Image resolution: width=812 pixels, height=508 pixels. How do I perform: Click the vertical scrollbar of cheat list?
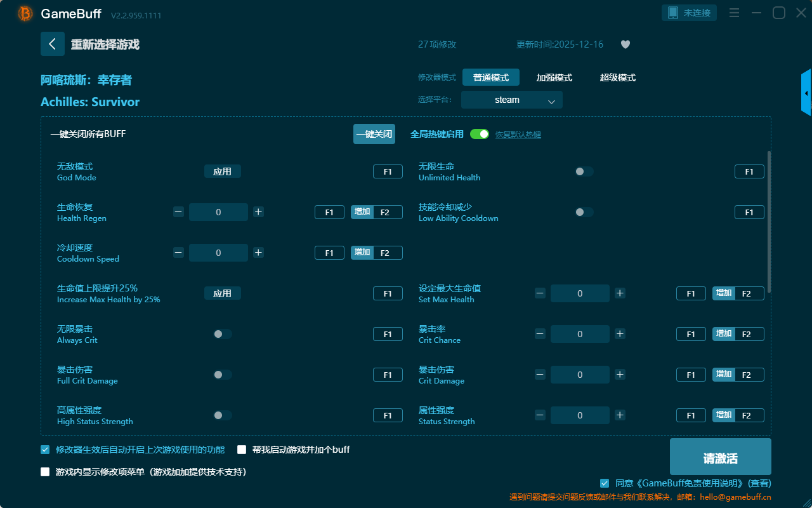pyautogui.click(x=769, y=222)
